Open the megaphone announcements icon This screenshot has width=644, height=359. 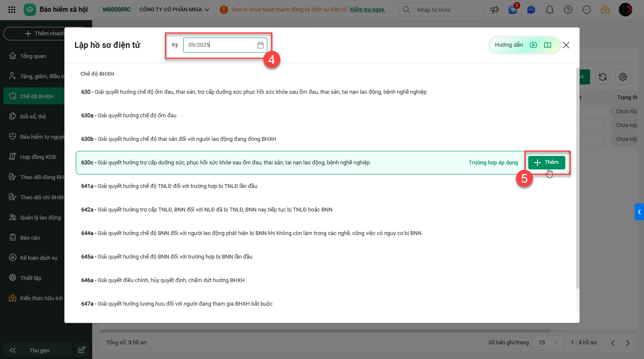tap(495, 9)
